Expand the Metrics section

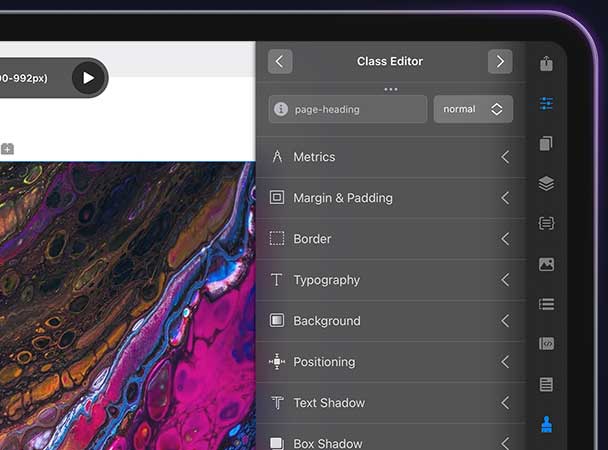tap(390, 157)
